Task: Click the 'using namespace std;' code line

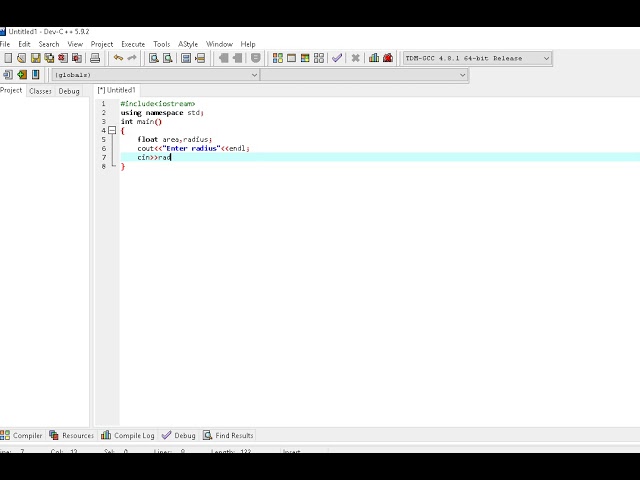Action: pos(162,113)
